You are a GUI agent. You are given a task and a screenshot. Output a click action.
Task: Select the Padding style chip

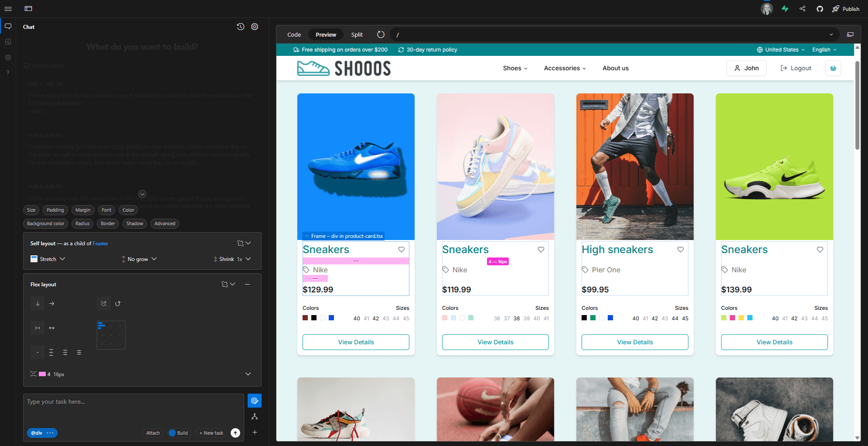tap(55, 210)
